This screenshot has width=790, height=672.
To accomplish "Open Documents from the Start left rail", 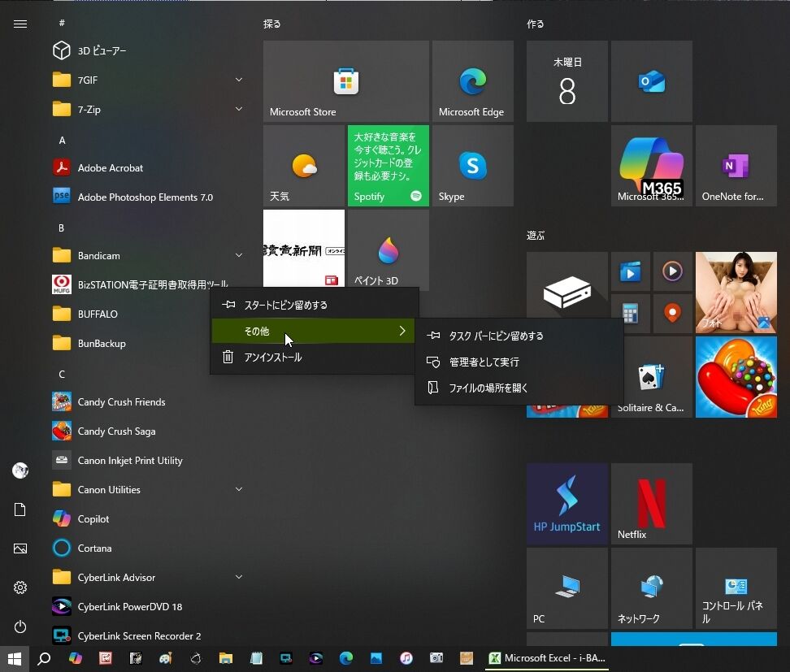I will [20, 509].
